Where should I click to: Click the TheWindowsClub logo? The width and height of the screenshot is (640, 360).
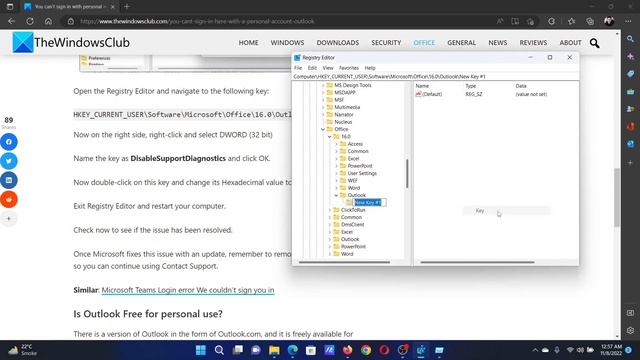[71, 42]
